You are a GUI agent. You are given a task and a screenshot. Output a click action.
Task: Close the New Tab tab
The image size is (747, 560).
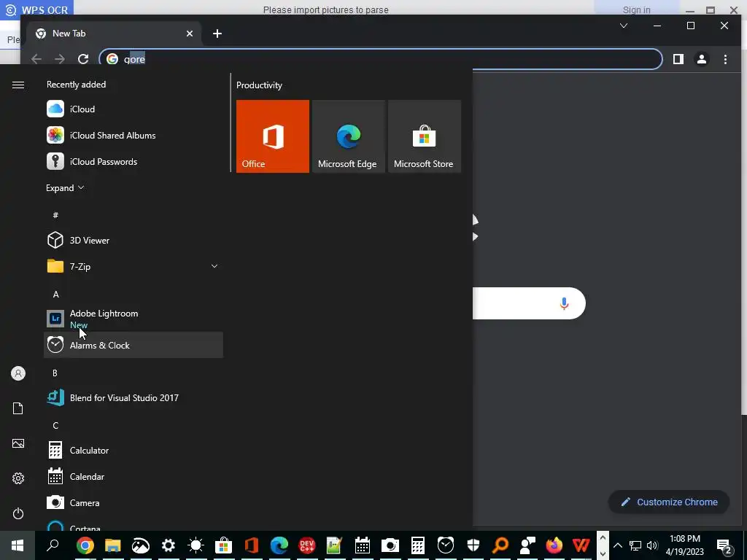190,34
